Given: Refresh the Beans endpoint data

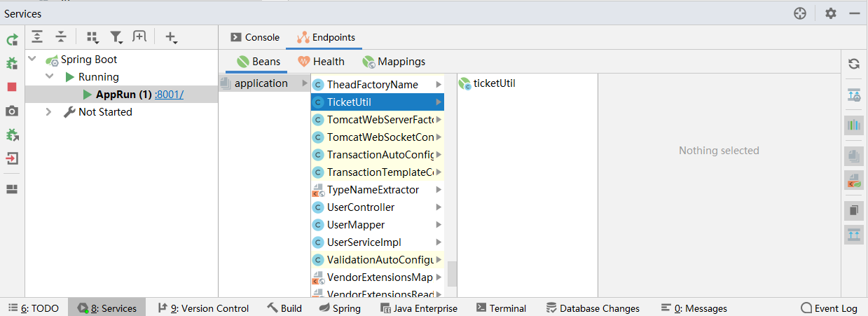Looking at the screenshot, I should pyautogui.click(x=854, y=64).
